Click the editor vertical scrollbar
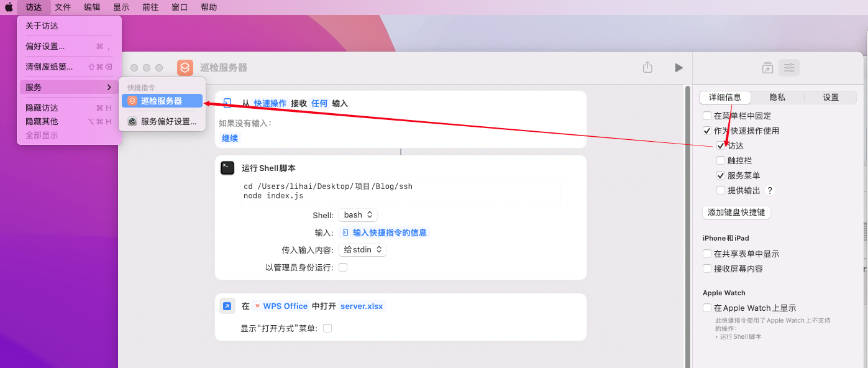This screenshot has height=368, width=868. pos(687,227)
